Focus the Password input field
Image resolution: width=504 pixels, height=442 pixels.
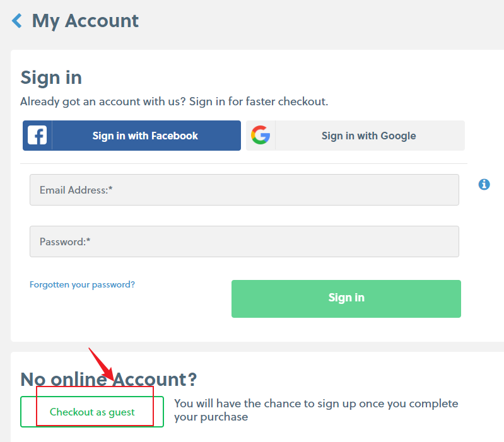coord(244,241)
